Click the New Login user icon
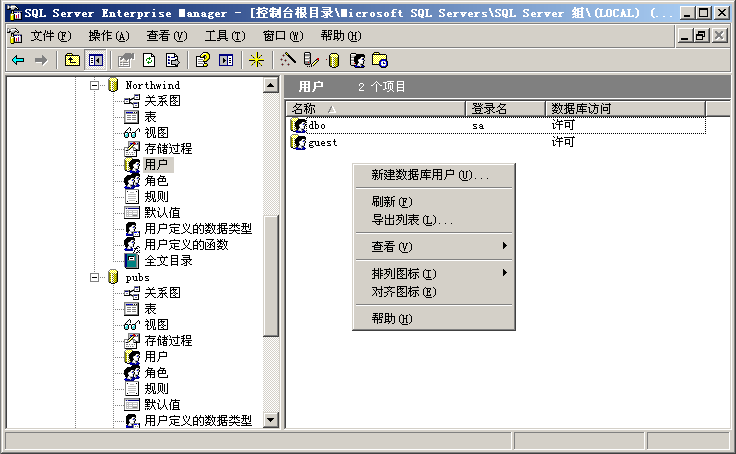The width and height of the screenshot is (736, 454). pyautogui.click(x=357, y=60)
